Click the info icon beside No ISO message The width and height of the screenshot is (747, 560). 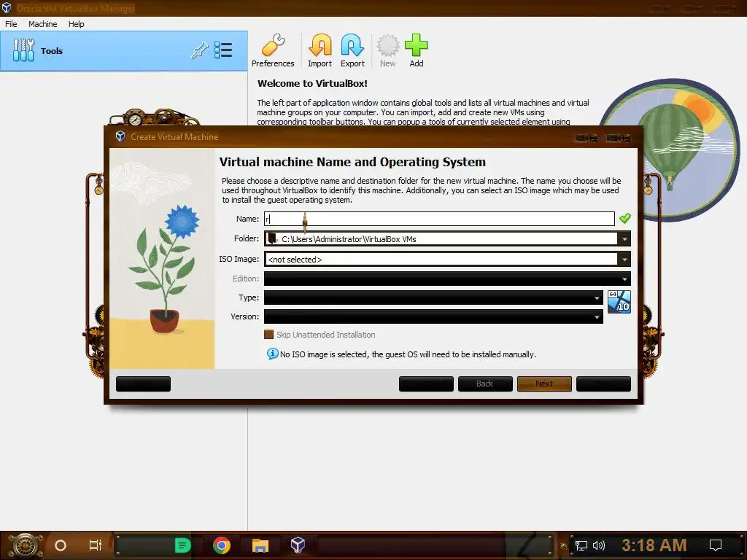[272, 354]
